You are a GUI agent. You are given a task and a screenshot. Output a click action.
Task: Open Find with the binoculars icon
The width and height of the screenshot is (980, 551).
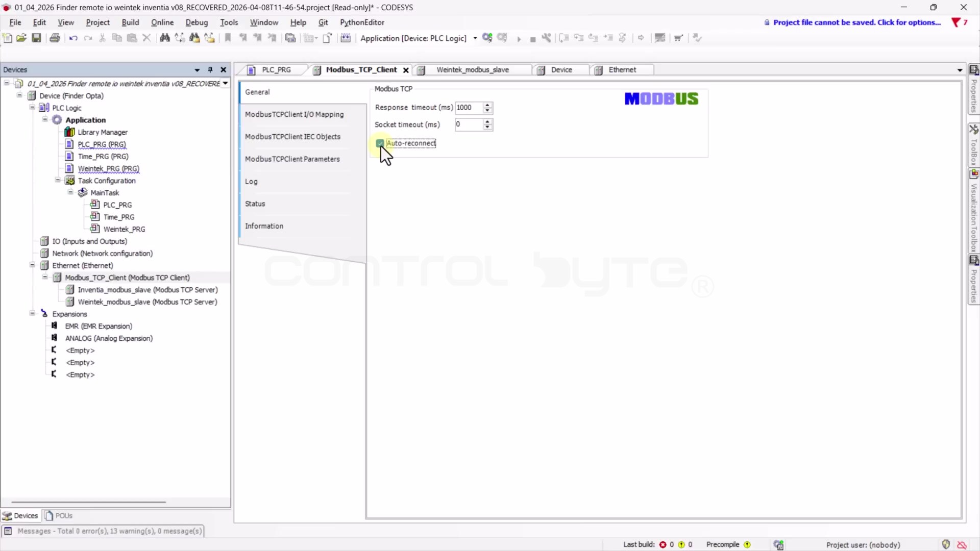tap(164, 38)
